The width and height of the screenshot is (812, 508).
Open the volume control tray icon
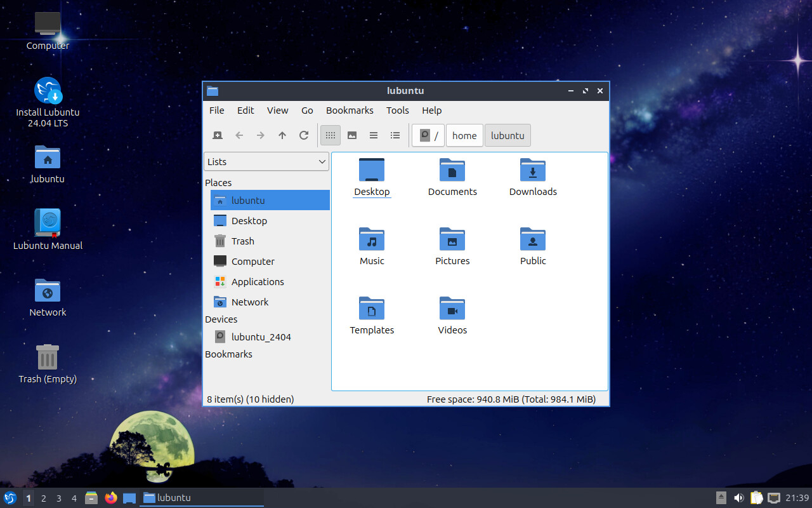(x=739, y=498)
